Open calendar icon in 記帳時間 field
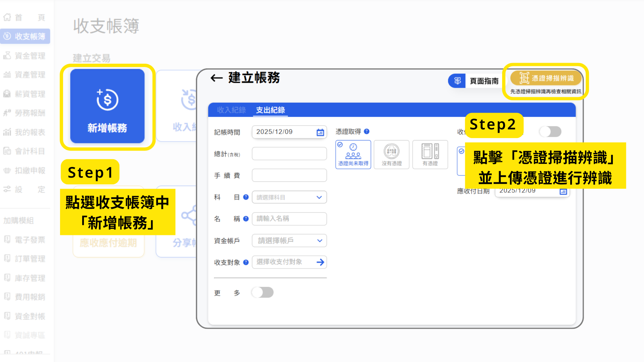The image size is (644, 362). pyautogui.click(x=320, y=132)
